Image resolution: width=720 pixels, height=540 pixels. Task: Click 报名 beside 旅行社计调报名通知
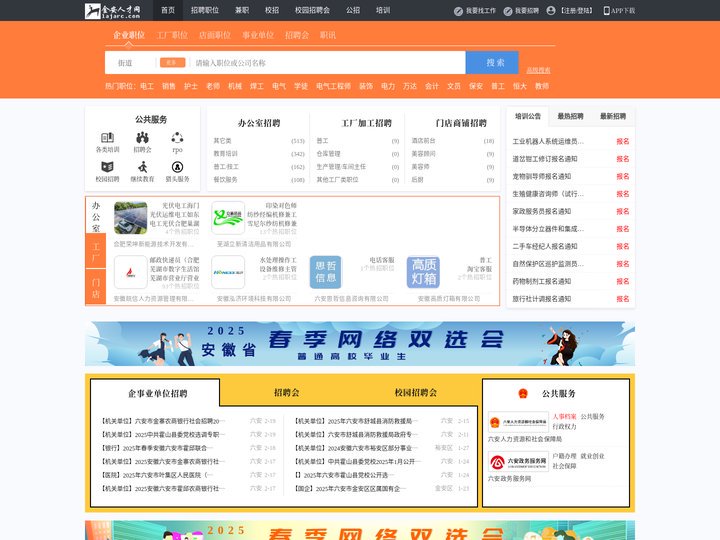[623, 299]
